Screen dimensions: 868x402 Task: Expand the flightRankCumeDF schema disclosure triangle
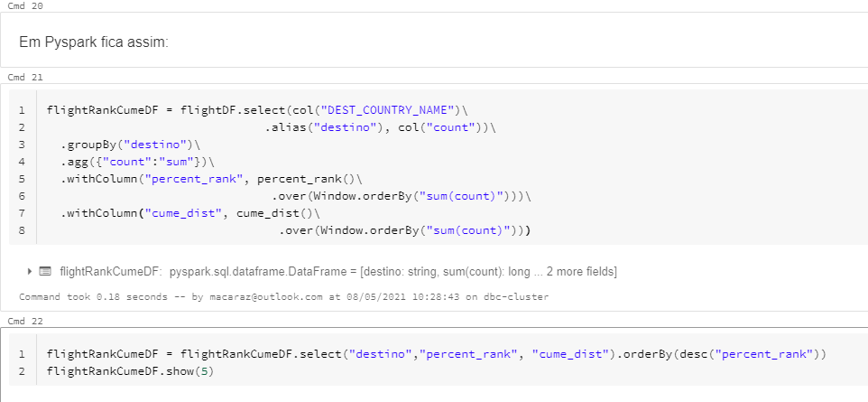[31, 271]
